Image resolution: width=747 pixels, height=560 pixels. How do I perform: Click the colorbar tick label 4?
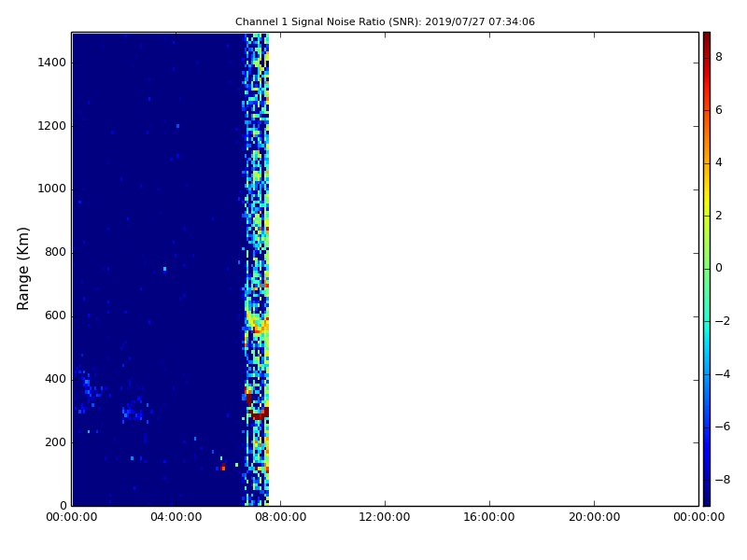point(719,162)
